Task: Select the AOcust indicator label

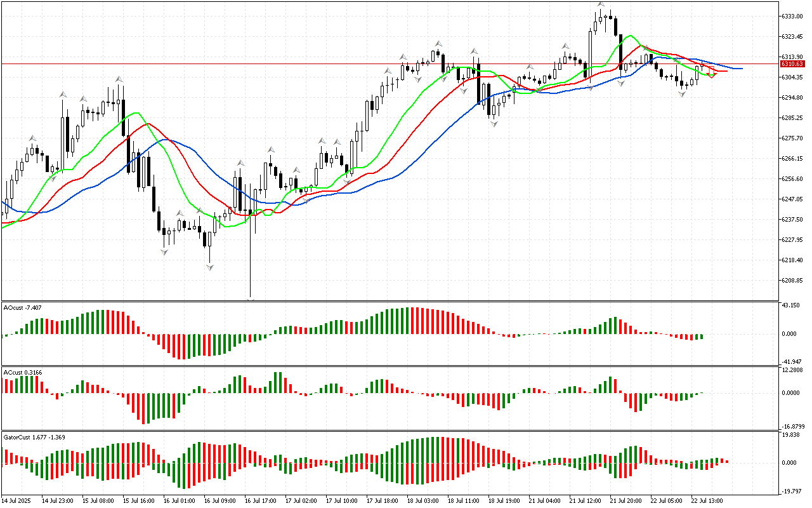Action: tap(23, 307)
